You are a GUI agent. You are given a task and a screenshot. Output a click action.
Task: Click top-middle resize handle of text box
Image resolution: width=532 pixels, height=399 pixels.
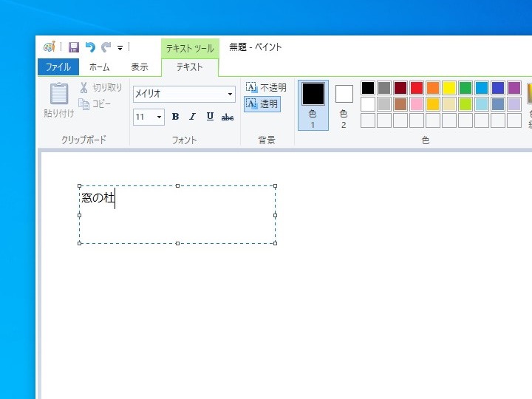coord(177,186)
